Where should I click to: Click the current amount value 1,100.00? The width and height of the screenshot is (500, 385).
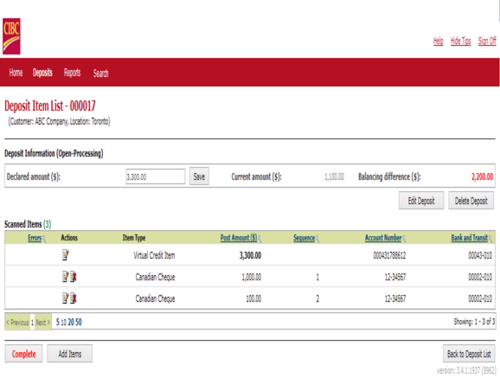(334, 177)
